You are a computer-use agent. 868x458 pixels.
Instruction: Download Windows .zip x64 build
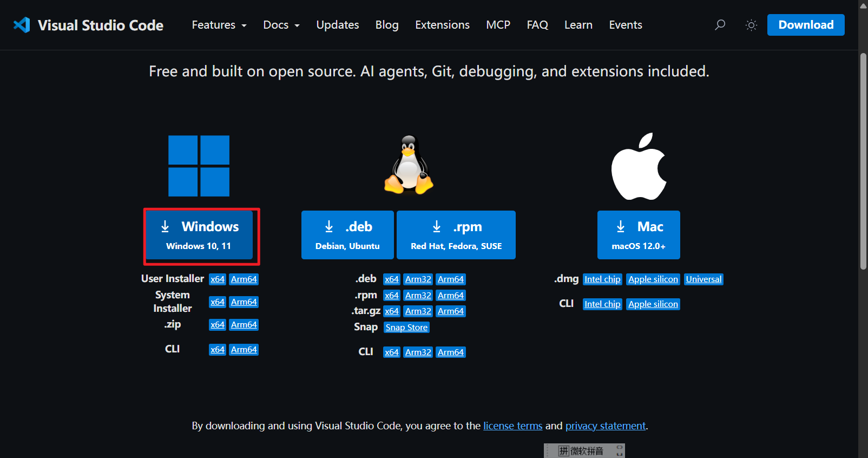point(218,325)
